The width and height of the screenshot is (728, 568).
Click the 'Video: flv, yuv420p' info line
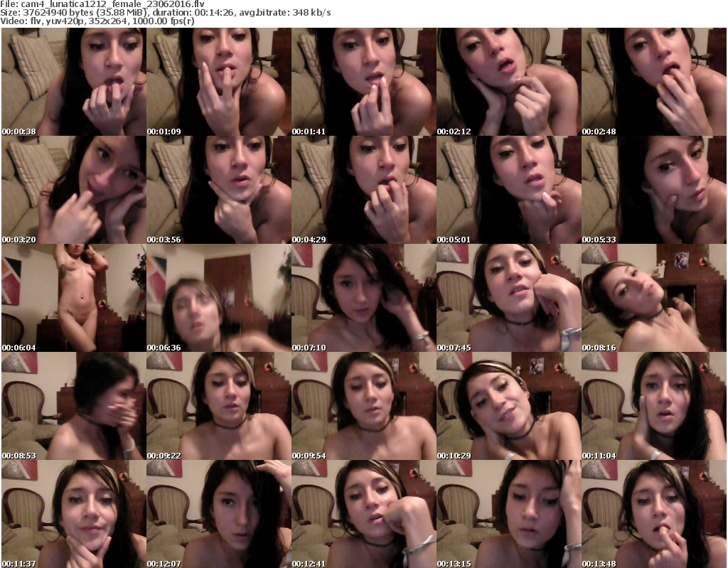(x=97, y=21)
